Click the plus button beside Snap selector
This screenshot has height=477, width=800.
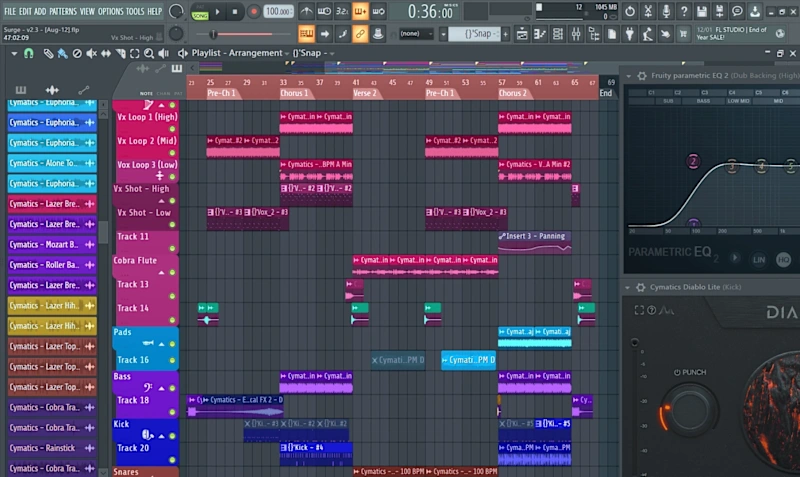click(506, 34)
